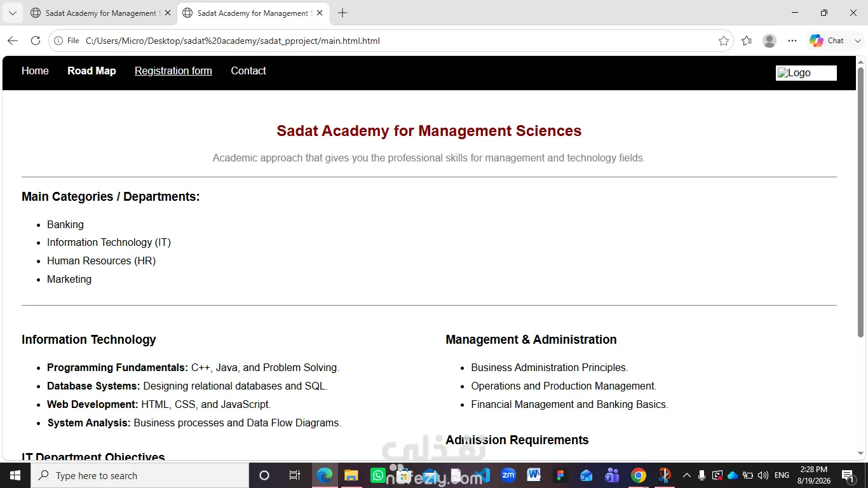This screenshot has height=488, width=868.
Task: Click the address bar file path
Action: coord(233,41)
